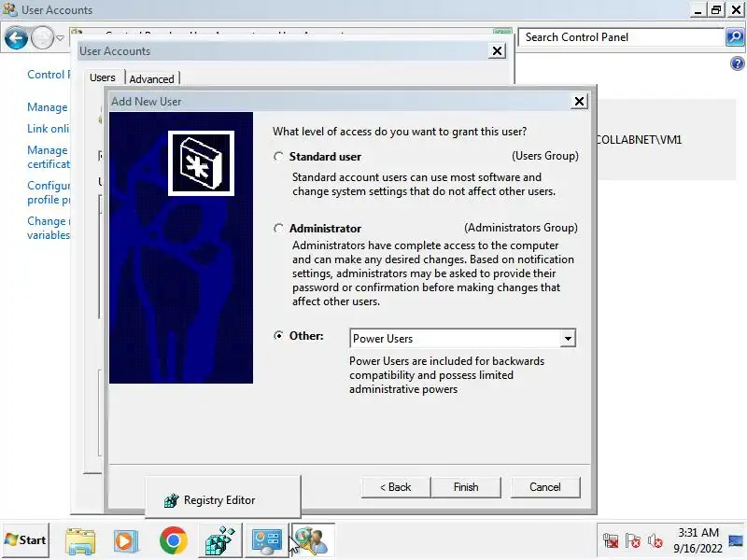Screen dimensions: 747x560
Task: Click the muted volume tray icon
Action: tap(655, 541)
